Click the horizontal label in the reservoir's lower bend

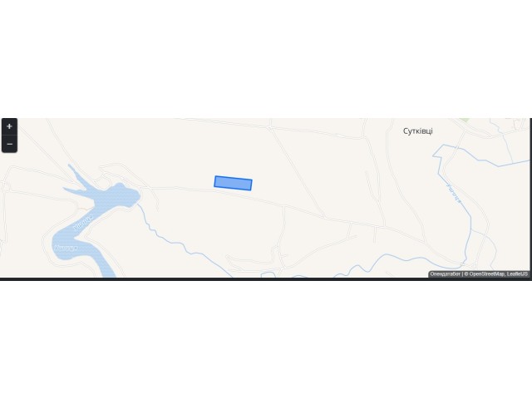(66, 248)
